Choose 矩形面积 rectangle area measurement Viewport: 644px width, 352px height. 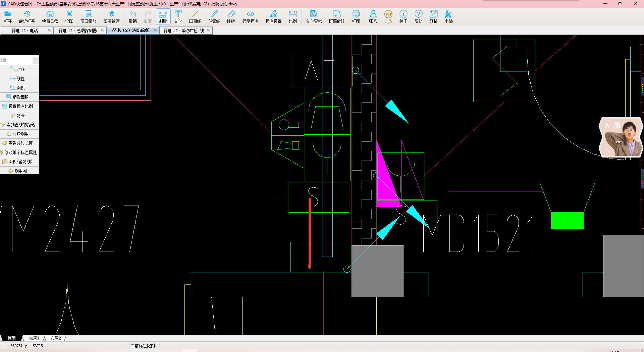pyautogui.click(x=19, y=97)
